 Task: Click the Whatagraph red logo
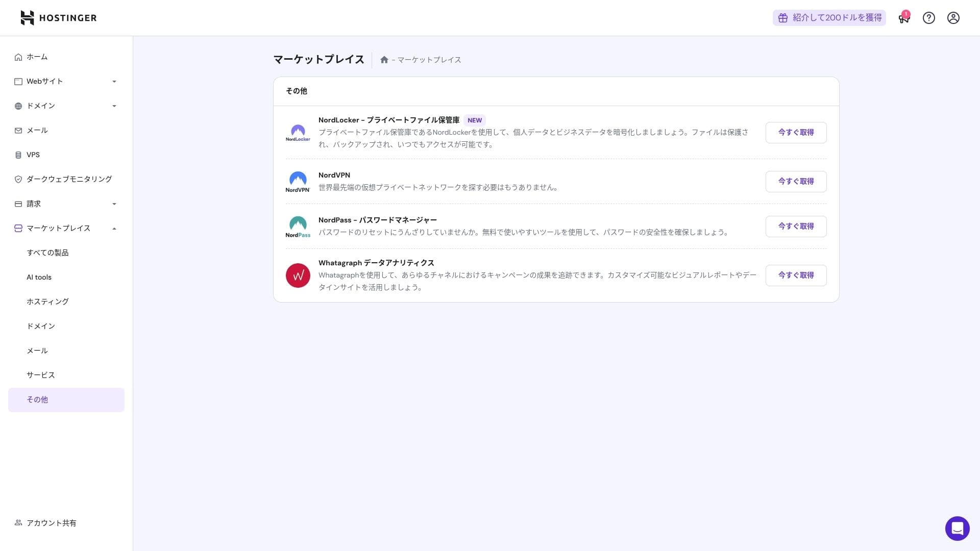298,275
